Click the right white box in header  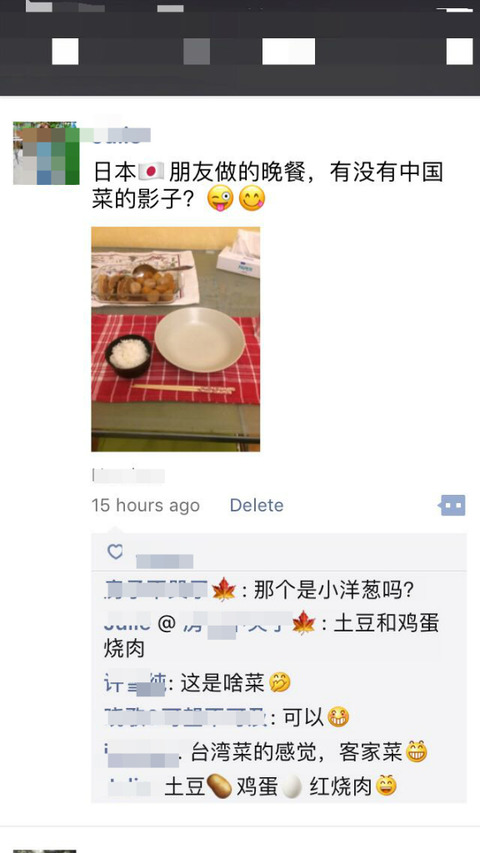[x=459, y=52]
